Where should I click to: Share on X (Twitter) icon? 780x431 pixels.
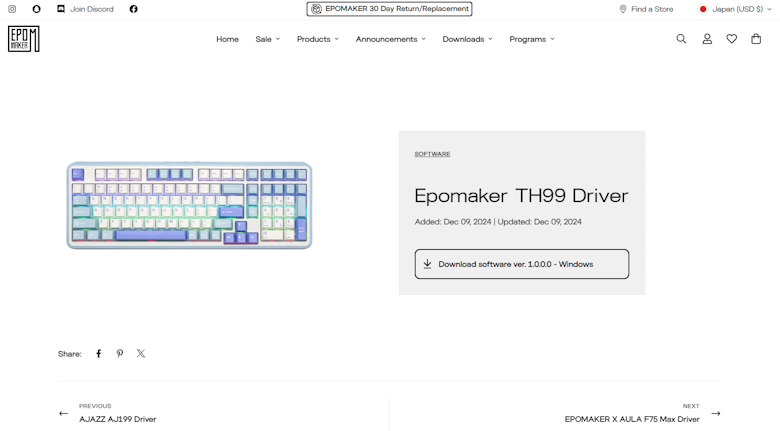(141, 353)
